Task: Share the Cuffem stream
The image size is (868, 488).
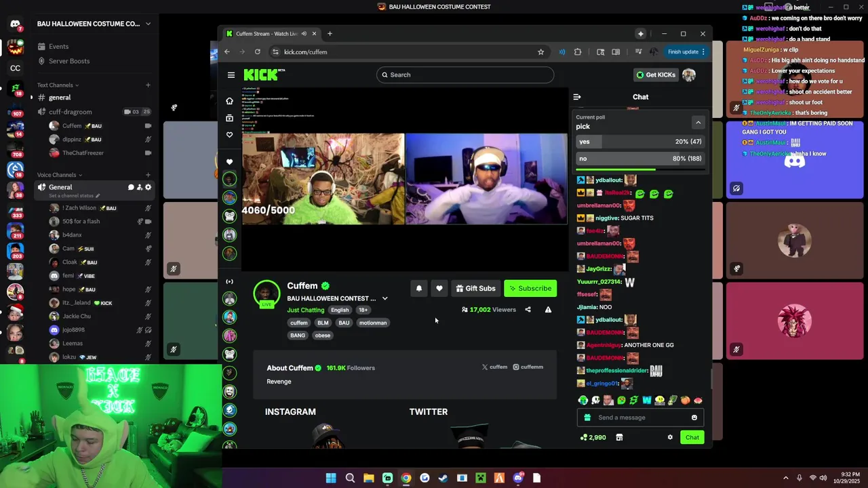Action: (x=528, y=310)
